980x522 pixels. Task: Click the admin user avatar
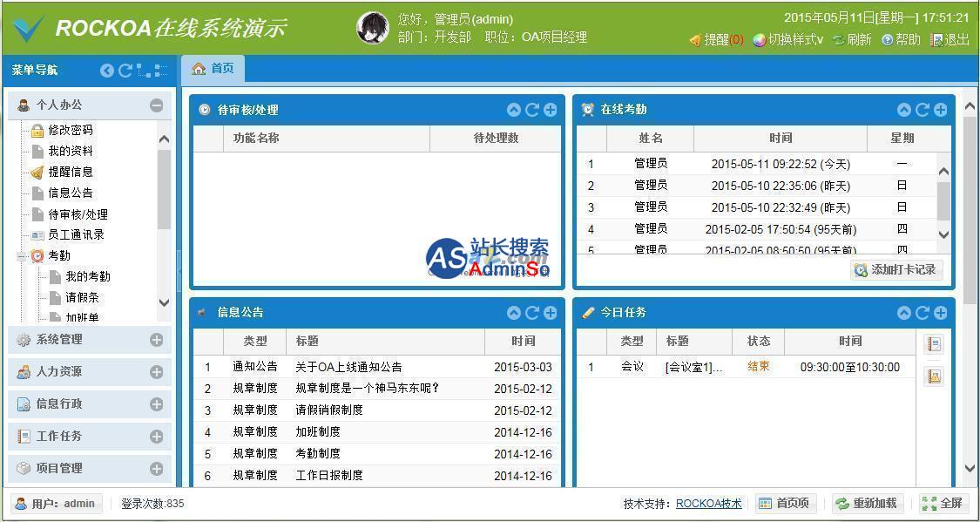373,28
